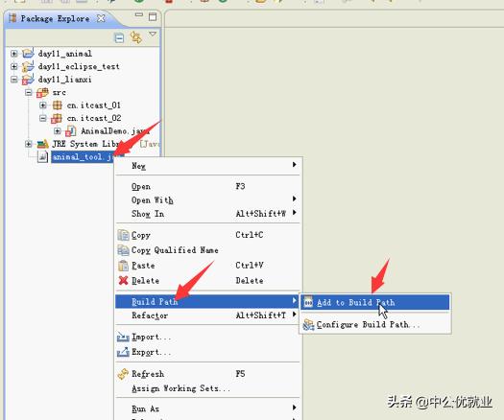Click the Add to Build Path icon
The height and width of the screenshot is (420, 504).
click(x=308, y=302)
